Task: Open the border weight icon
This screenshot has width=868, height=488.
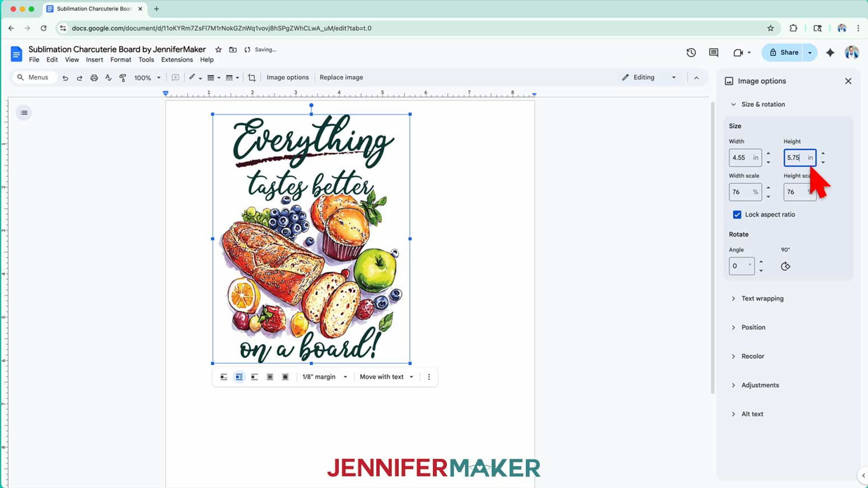Action: 213,78
